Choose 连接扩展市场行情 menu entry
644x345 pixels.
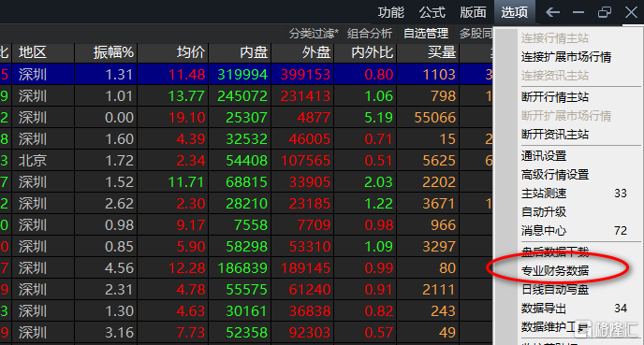(566, 57)
